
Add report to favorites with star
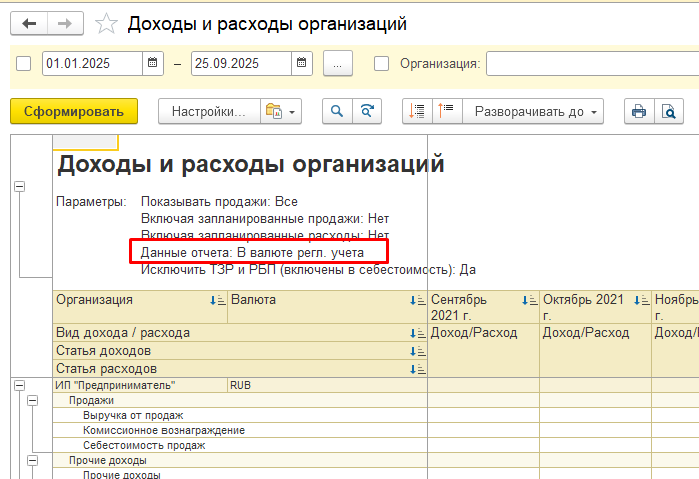(105, 23)
